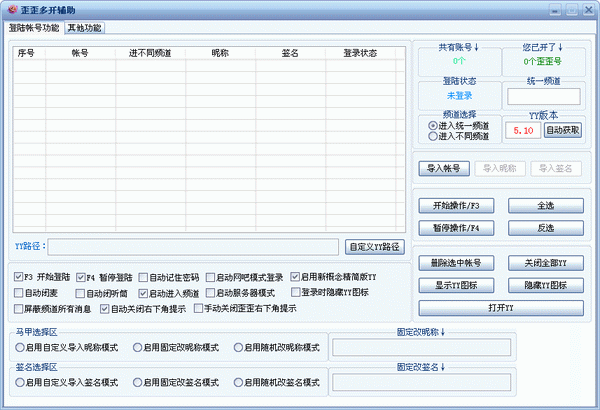Enable 启动服务器模式 checkbox
The height and width of the screenshot is (410, 600).
(210, 293)
